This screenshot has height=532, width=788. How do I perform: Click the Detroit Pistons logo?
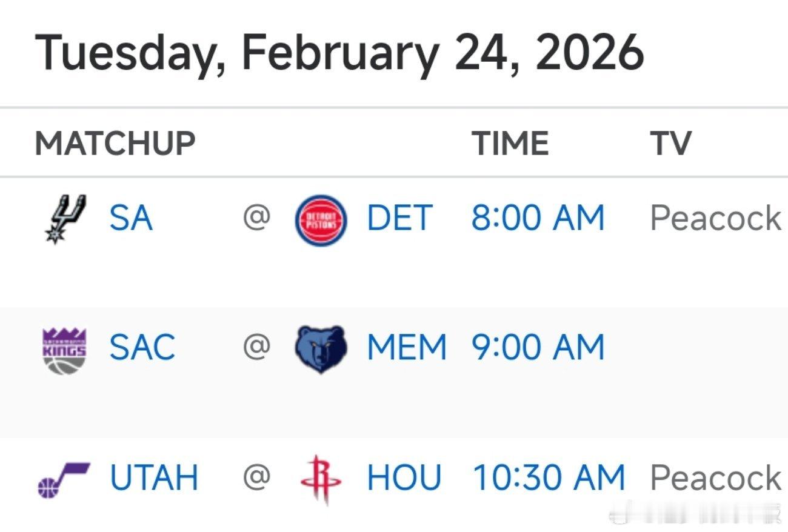coord(321,219)
